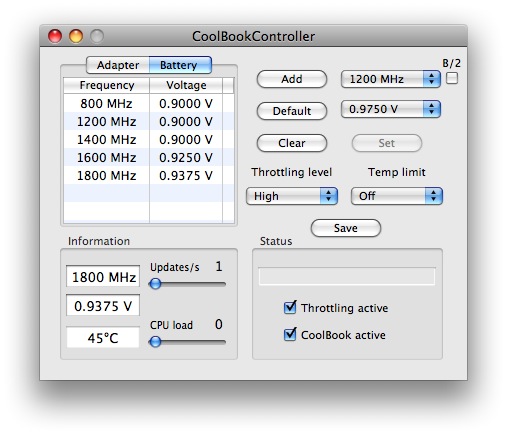
Task: Open the 1200 MHz frequency dropdown
Action: coord(391,79)
